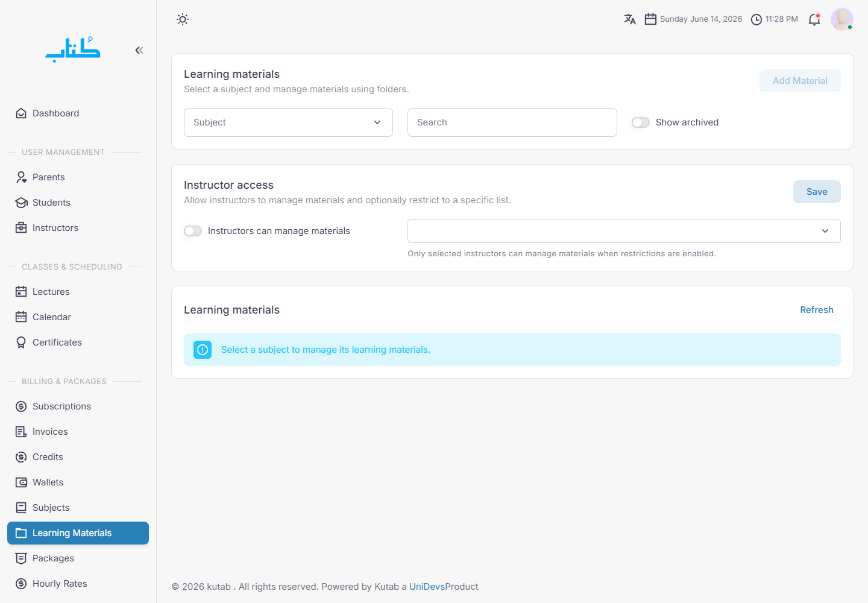
Task: Click the Instructor access heading
Action: click(228, 185)
